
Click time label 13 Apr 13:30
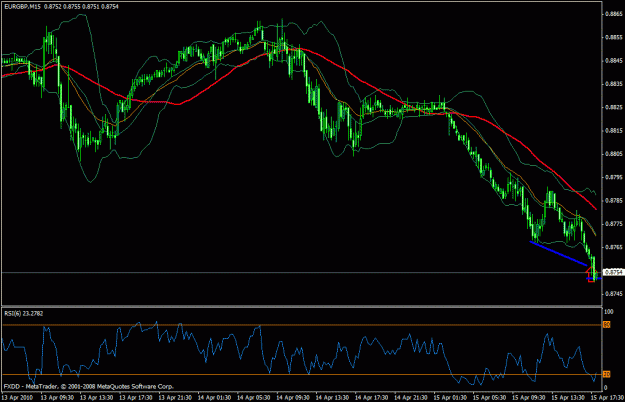(96, 398)
